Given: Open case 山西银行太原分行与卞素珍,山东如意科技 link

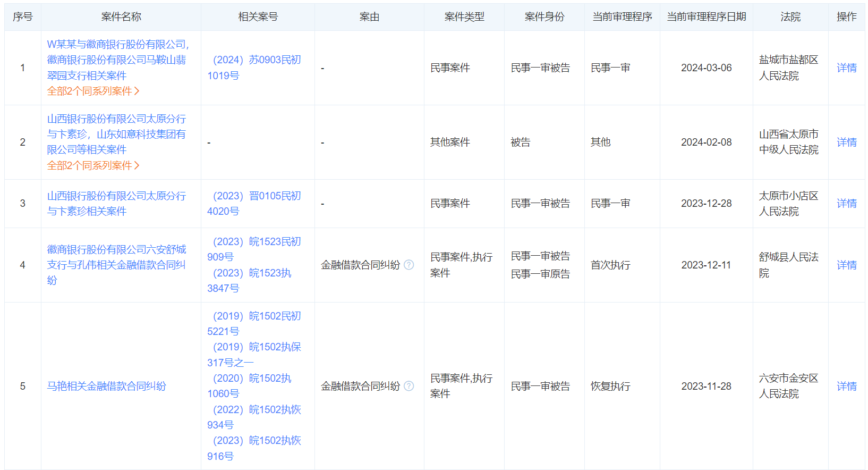Looking at the screenshot, I should pyautogui.click(x=117, y=134).
